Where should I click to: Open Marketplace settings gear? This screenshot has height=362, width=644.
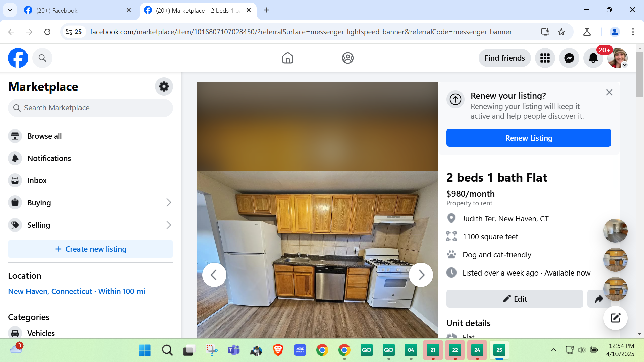(x=164, y=86)
